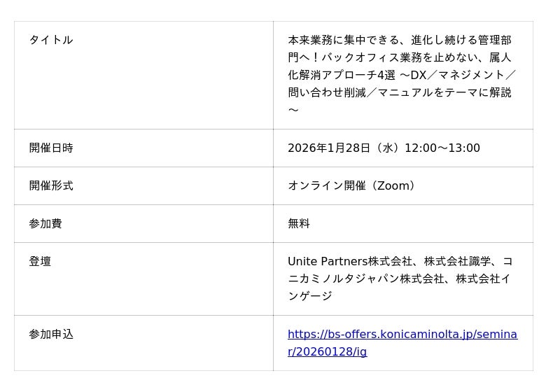Click "本来業務に集中できる" in the title
Image resolution: width=560 pixels, height=392 pixels.
click(343, 40)
